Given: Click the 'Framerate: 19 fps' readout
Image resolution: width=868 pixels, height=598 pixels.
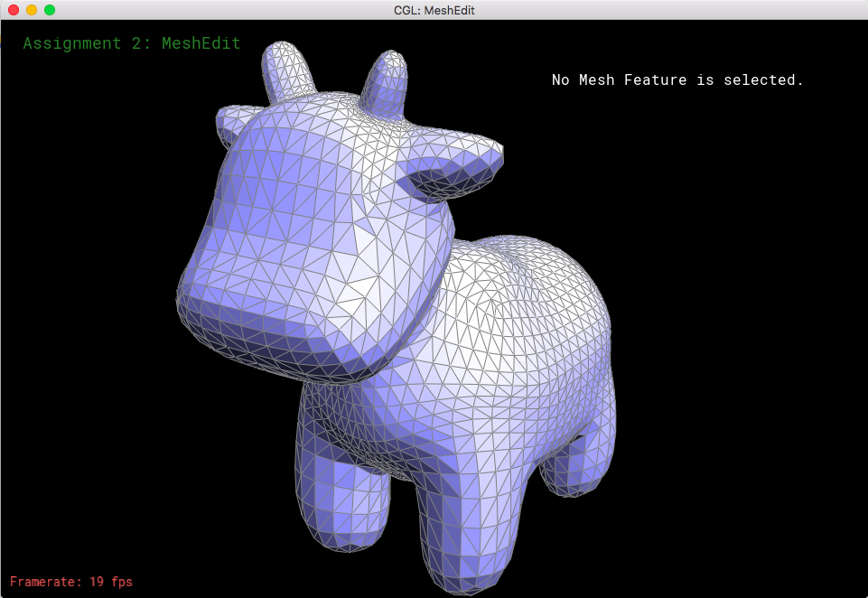Looking at the screenshot, I should (71, 582).
